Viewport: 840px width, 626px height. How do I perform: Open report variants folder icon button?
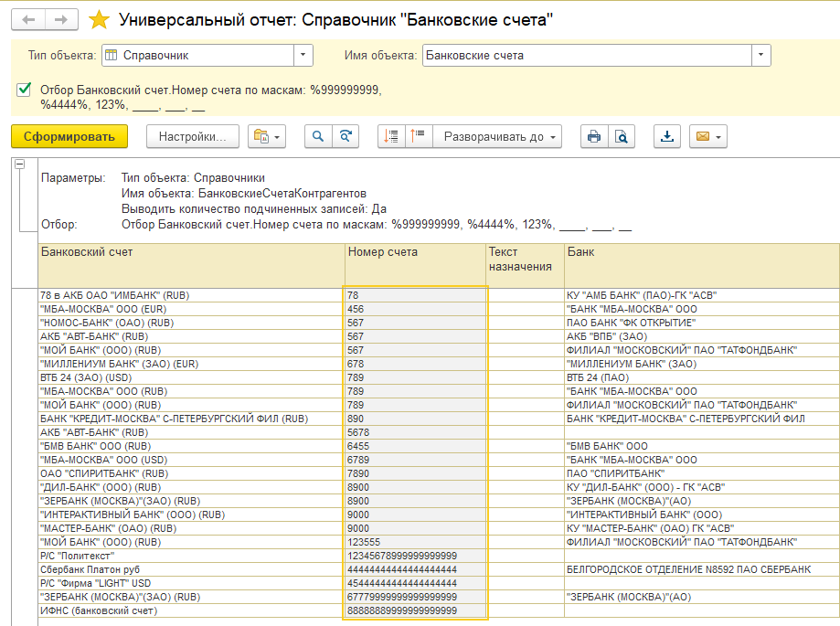(x=267, y=136)
